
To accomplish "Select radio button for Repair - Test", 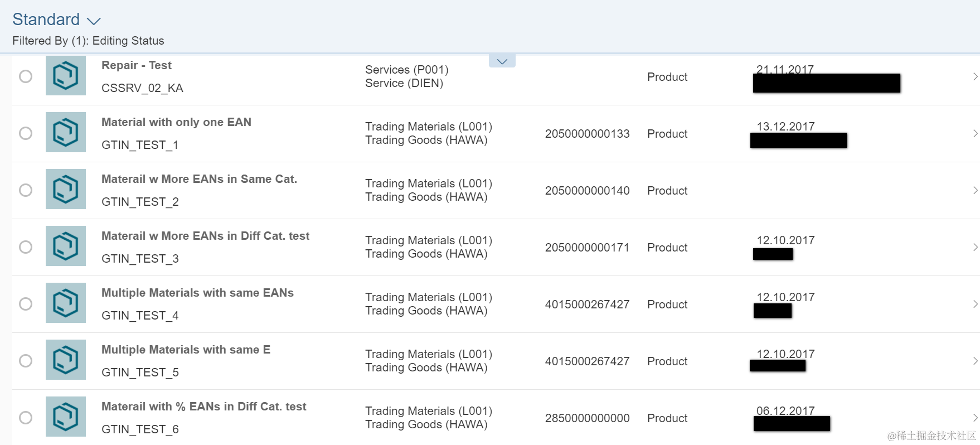I will (26, 76).
